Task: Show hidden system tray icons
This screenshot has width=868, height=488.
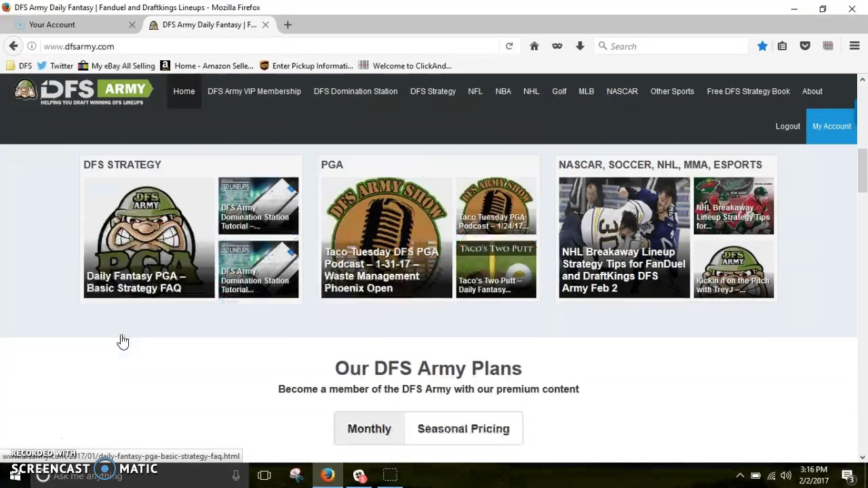Action: click(x=740, y=475)
